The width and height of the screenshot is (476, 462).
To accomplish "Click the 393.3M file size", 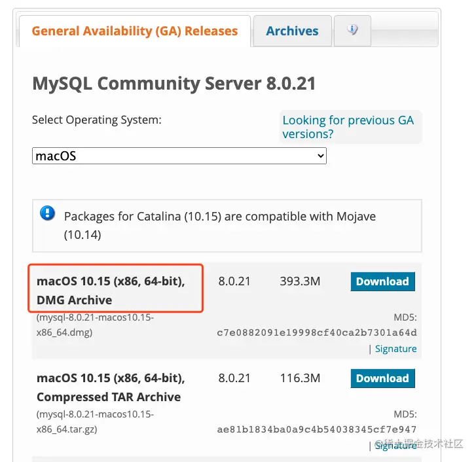I will (300, 281).
